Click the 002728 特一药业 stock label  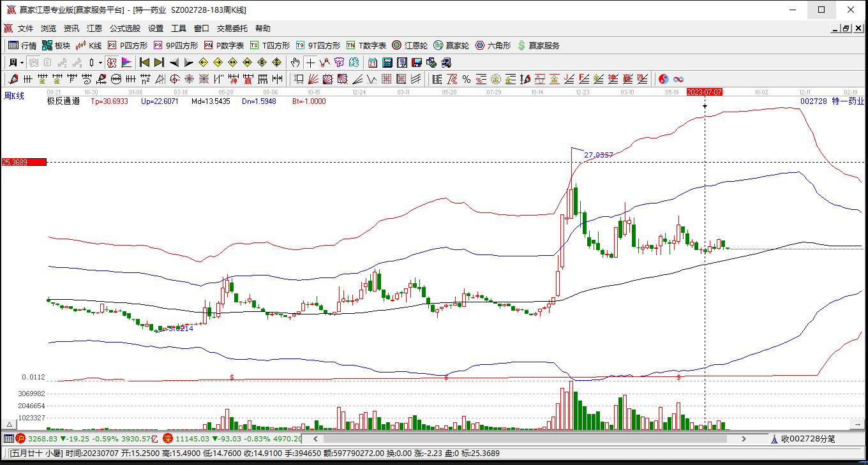(832, 101)
